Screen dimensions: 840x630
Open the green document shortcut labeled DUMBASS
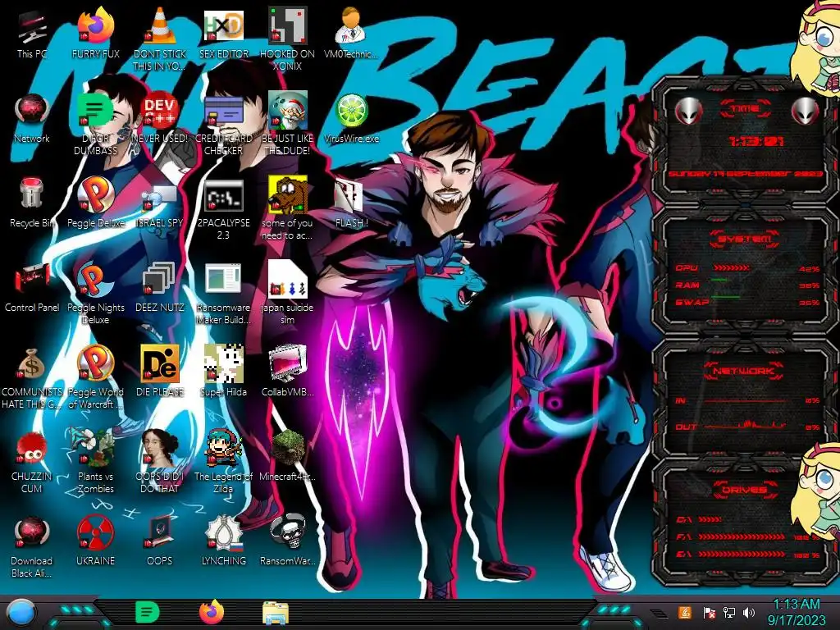pos(95,125)
